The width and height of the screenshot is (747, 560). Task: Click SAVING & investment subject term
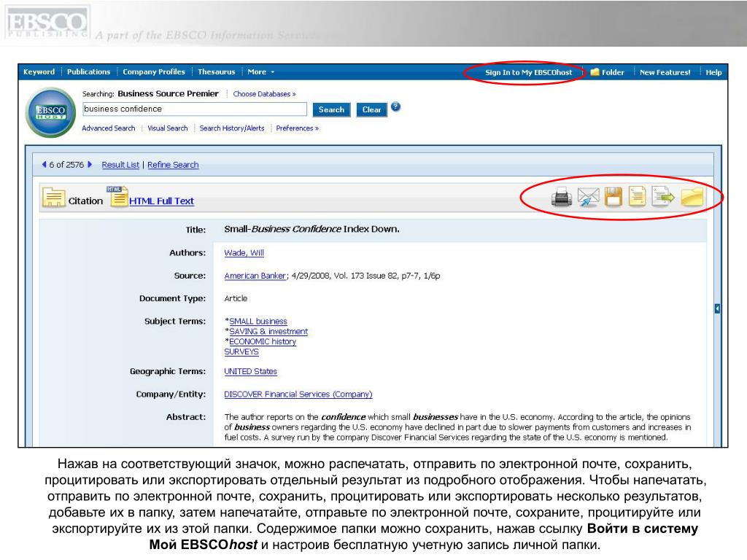point(268,332)
